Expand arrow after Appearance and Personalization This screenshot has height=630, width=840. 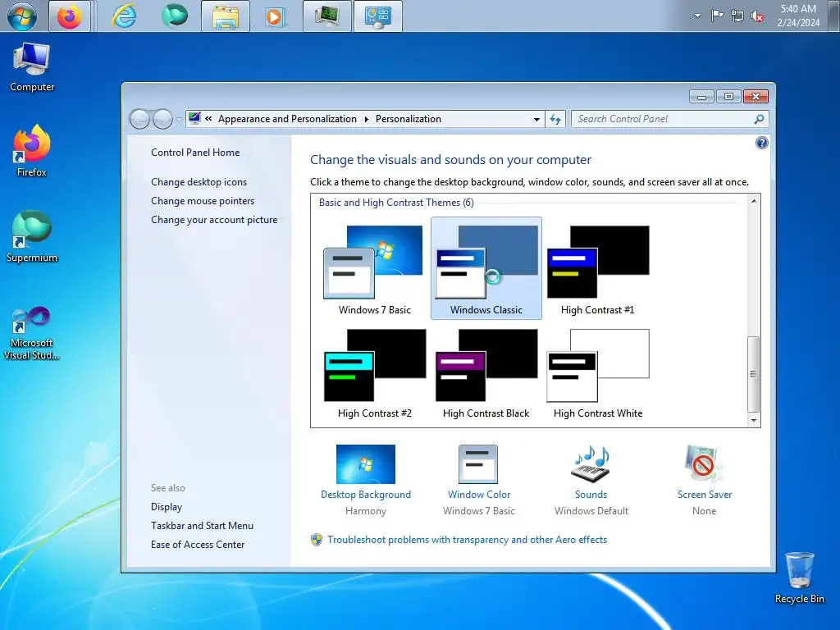(367, 119)
